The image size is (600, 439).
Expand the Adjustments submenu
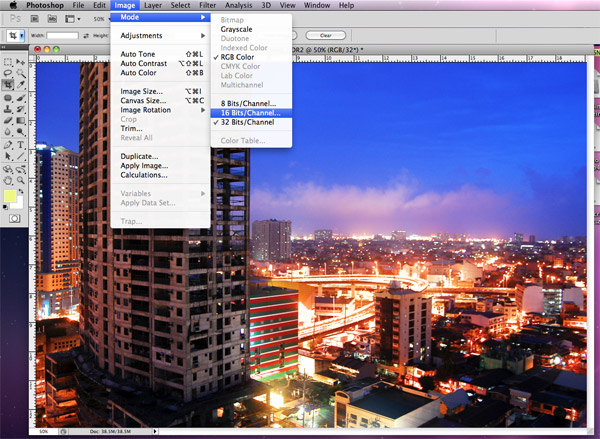(160, 36)
